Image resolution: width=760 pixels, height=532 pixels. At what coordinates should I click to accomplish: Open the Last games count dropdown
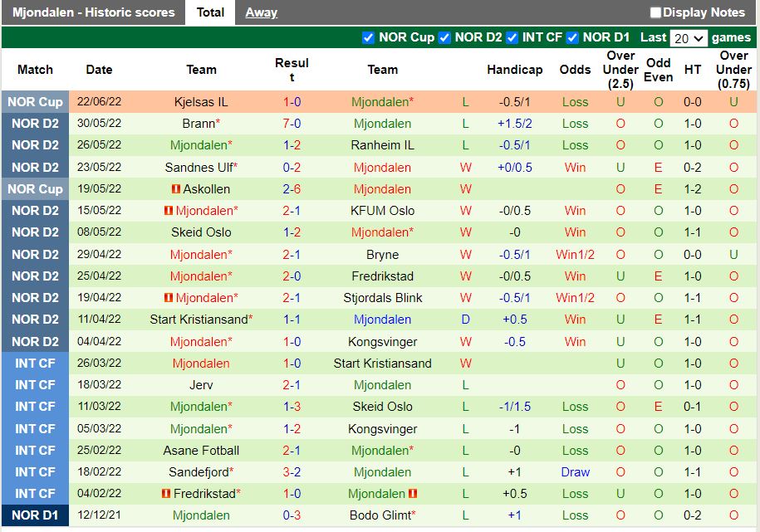click(x=689, y=38)
